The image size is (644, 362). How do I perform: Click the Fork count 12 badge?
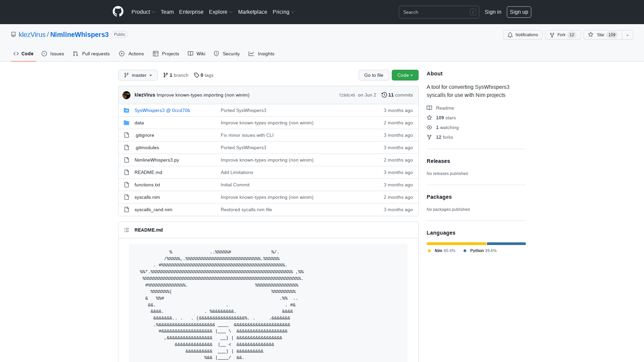(x=572, y=35)
